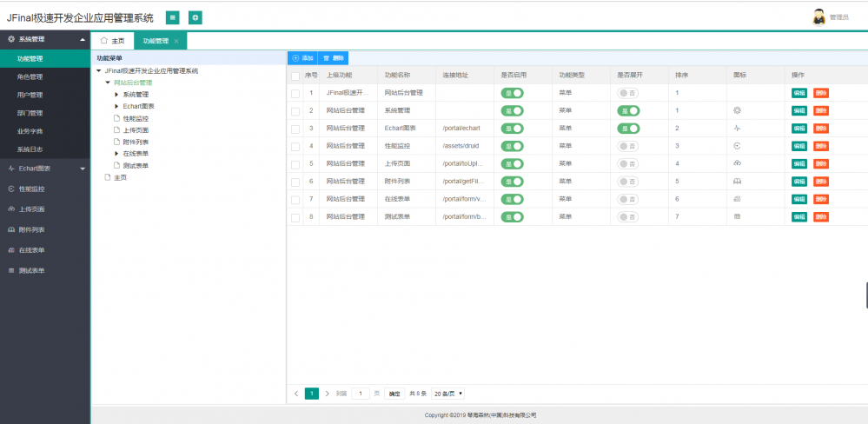The height and width of the screenshot is (424, 868).
Task: Select page 1 in pagination
Action: (x=312, y=394)
